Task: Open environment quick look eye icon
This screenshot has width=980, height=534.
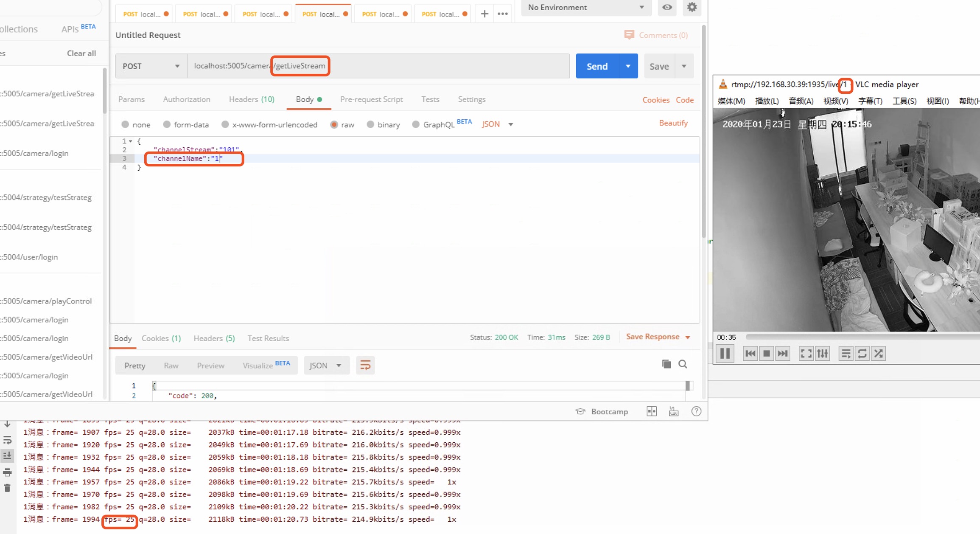Action: click(667, 7)
